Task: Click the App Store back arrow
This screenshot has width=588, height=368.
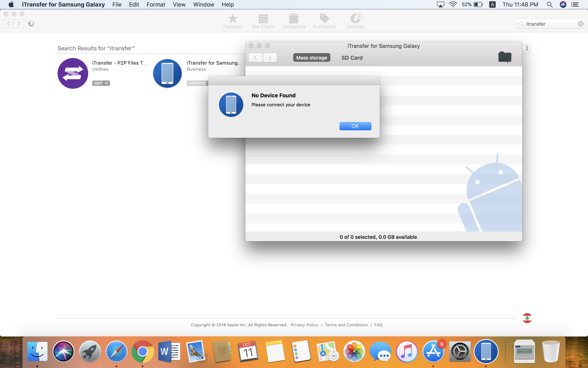Action: (9, 24)
